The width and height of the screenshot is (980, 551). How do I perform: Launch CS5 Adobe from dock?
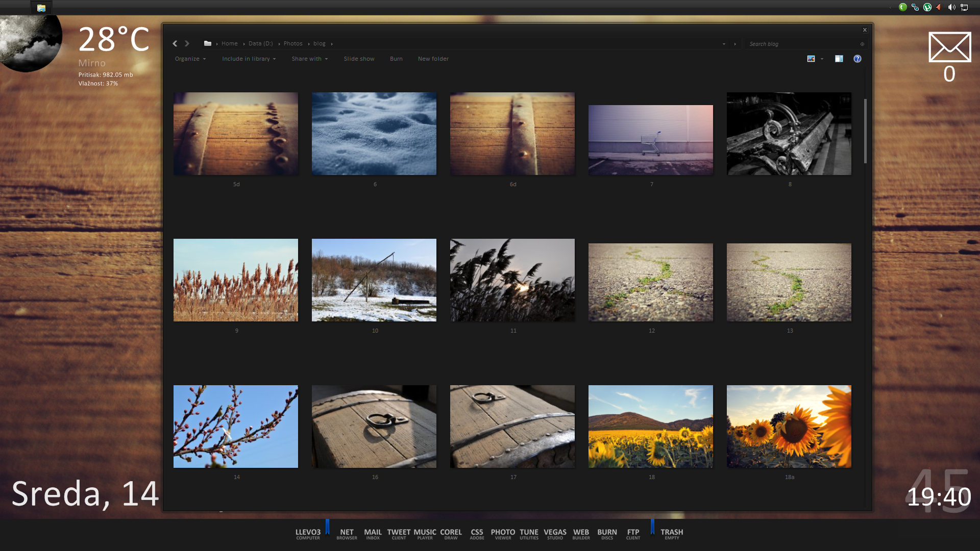click(x=477, y=534)
